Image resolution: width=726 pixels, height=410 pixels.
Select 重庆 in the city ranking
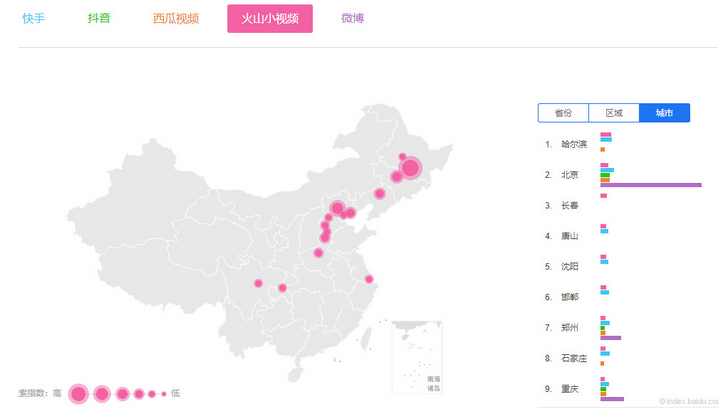[570, 389]
